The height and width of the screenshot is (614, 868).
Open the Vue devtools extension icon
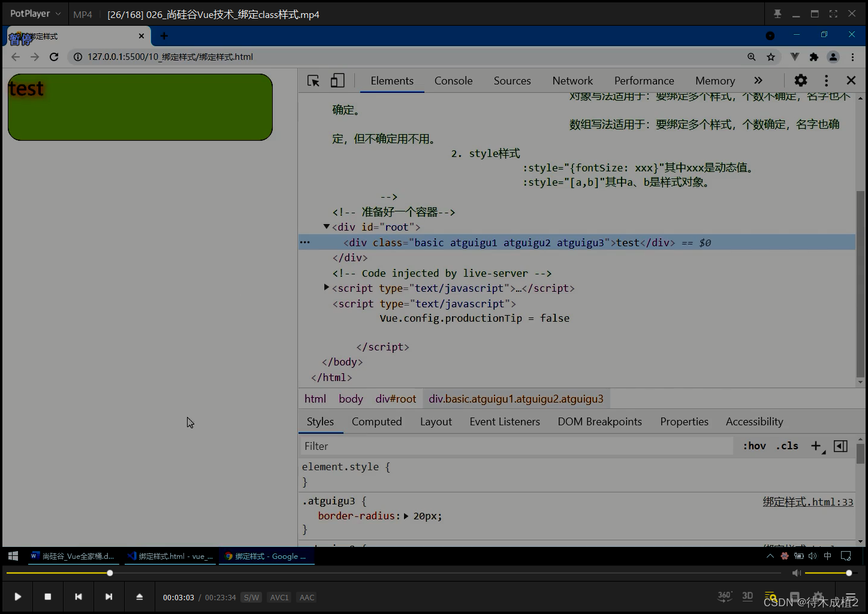tap(795, 57)
